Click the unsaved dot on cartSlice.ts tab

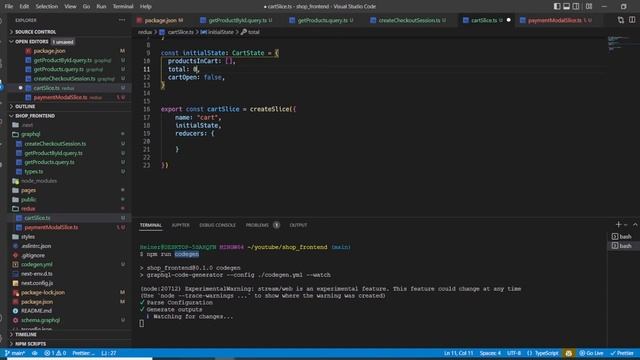tap(509, 20)
